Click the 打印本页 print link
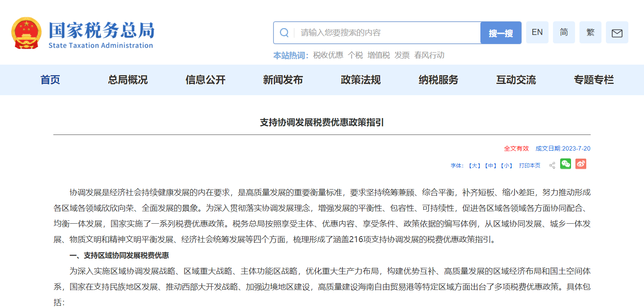Viewport: 644px width, 308px height. coord(529,165)
